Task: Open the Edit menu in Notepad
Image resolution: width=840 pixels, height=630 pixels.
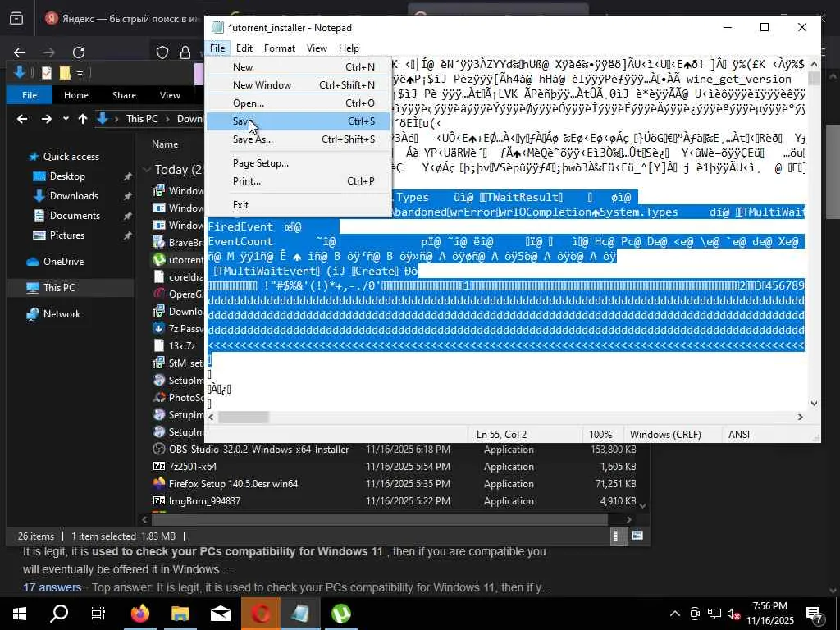Action: 244,48
